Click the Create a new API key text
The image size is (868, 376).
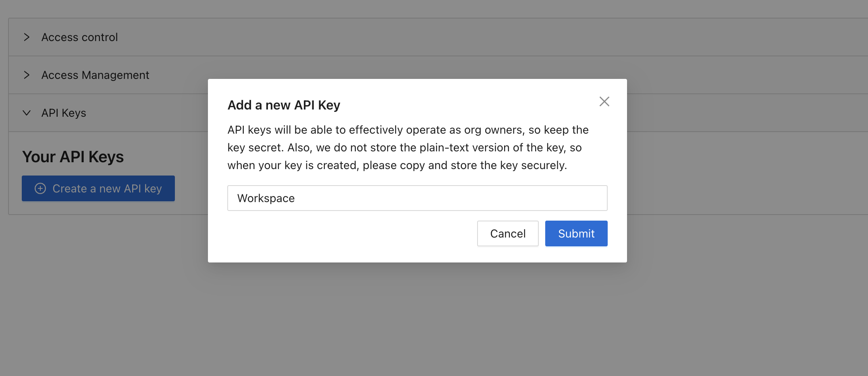point(107,188)
